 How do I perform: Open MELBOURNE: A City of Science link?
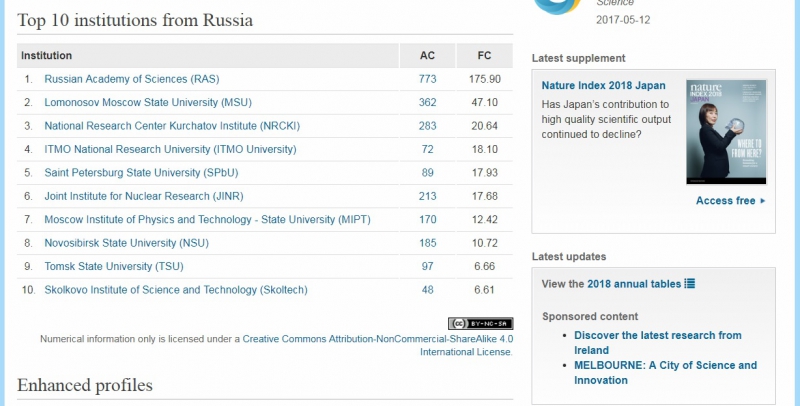666,366
